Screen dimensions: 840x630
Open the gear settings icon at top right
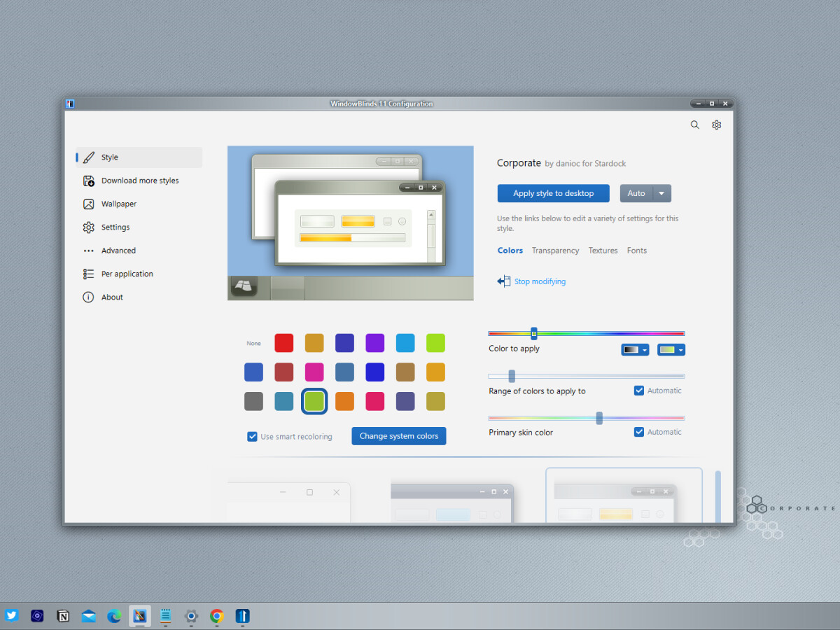716,125
